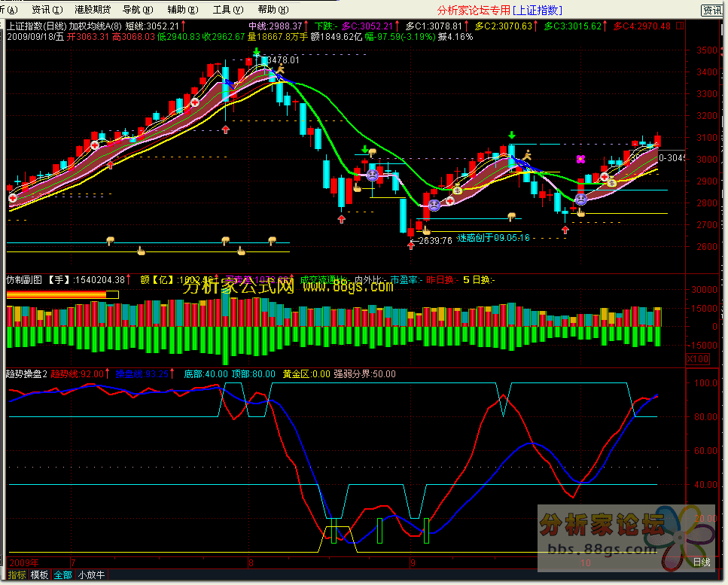Image resolution: width=728 pixels, height=585 pixels.
Task: Click the red-yellow progress bar under 仿制副图
Action: [62, 294]
